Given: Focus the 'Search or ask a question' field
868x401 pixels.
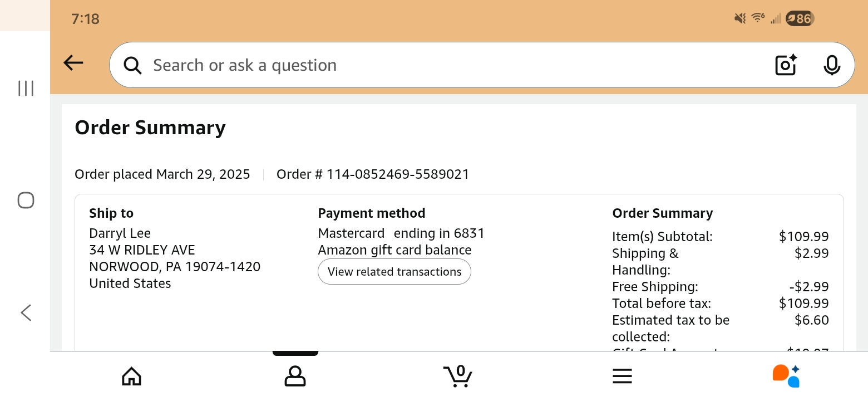Looking at the screenshot, I should click(x=445, y=65).
